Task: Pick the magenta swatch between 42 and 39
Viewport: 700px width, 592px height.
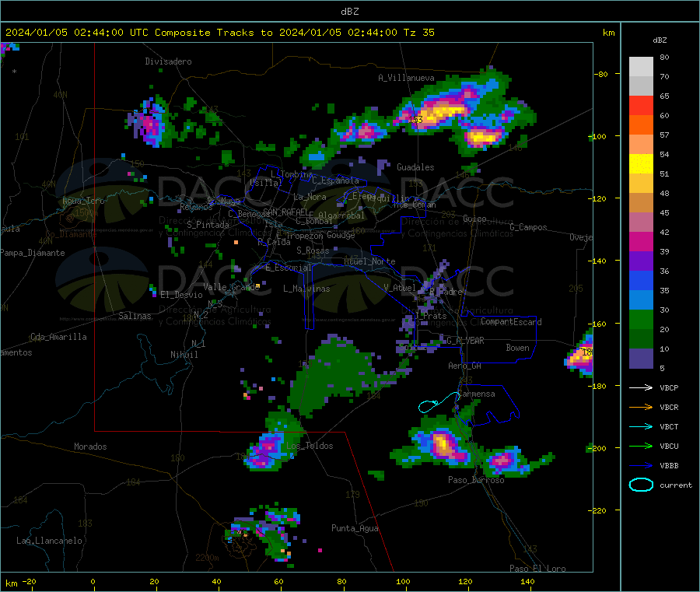Action: click(x=641, y=241)
